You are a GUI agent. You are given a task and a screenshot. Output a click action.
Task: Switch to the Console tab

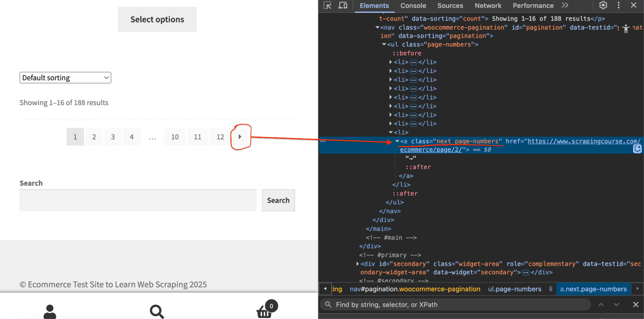tap(413, 6)
